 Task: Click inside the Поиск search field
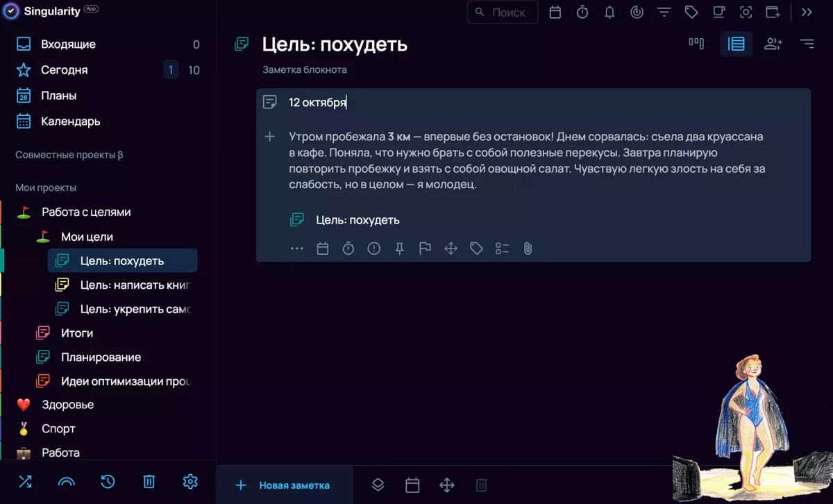pos(502,12)
